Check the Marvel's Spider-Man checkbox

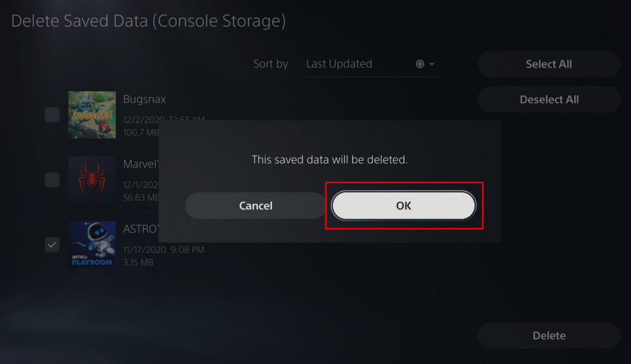pos(52,180)
